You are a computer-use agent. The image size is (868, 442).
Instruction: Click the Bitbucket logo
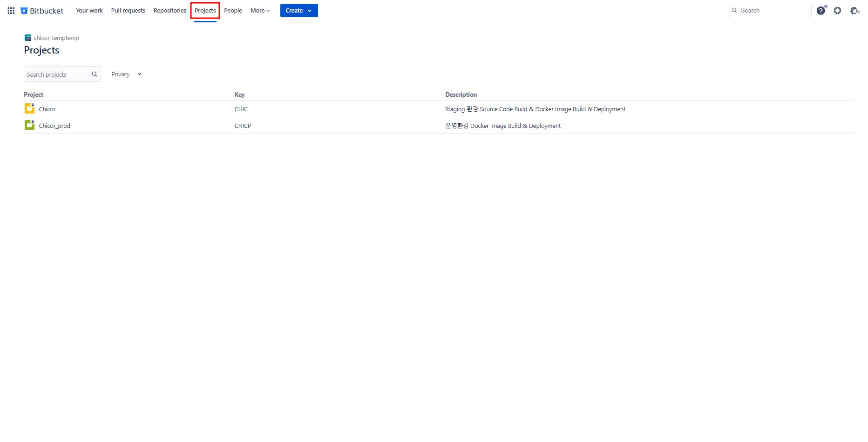(x=42, y=11)
